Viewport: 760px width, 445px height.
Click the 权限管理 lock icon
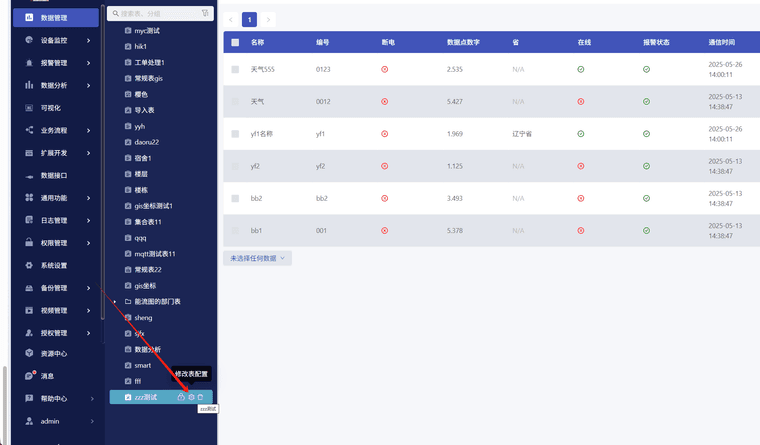[29, 242]
